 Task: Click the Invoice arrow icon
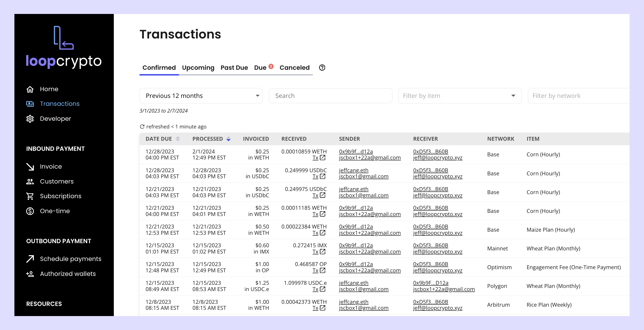(x=30, y=166)
